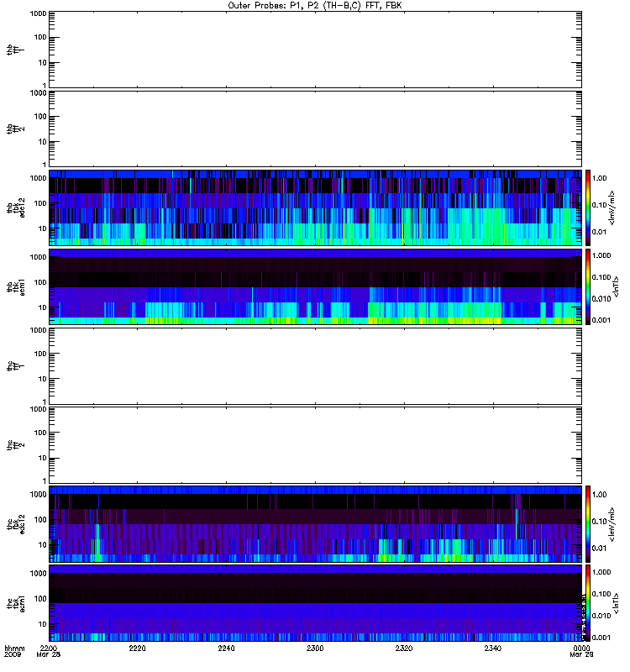
Task: Click the thb edc12 mV/m color bar
Action: (588, 207)
